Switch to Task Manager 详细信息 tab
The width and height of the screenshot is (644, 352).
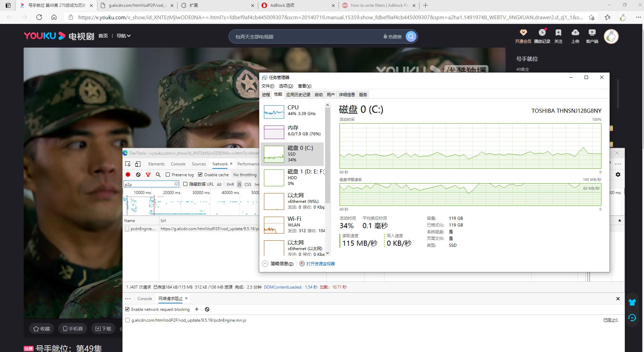tap(347, 94)
